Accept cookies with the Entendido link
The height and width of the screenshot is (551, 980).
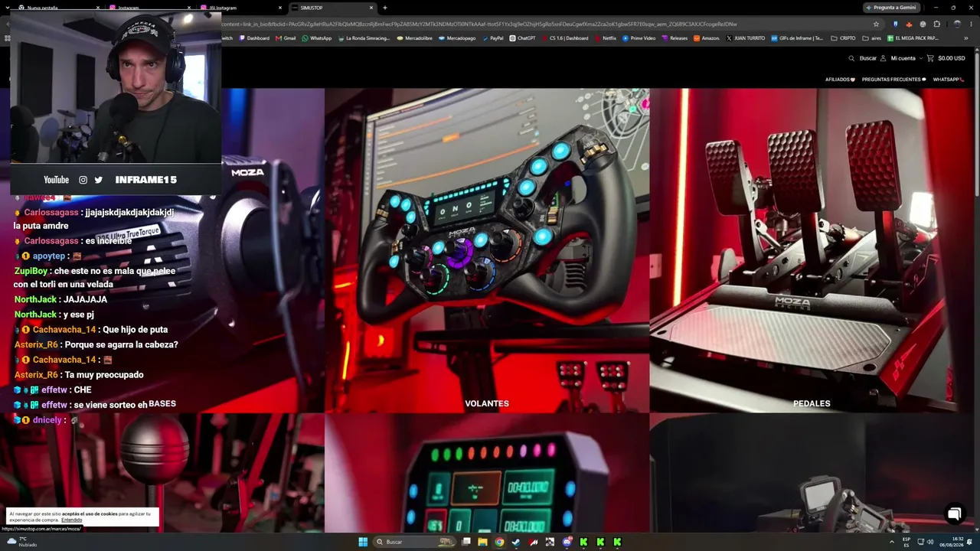(71, 520)
